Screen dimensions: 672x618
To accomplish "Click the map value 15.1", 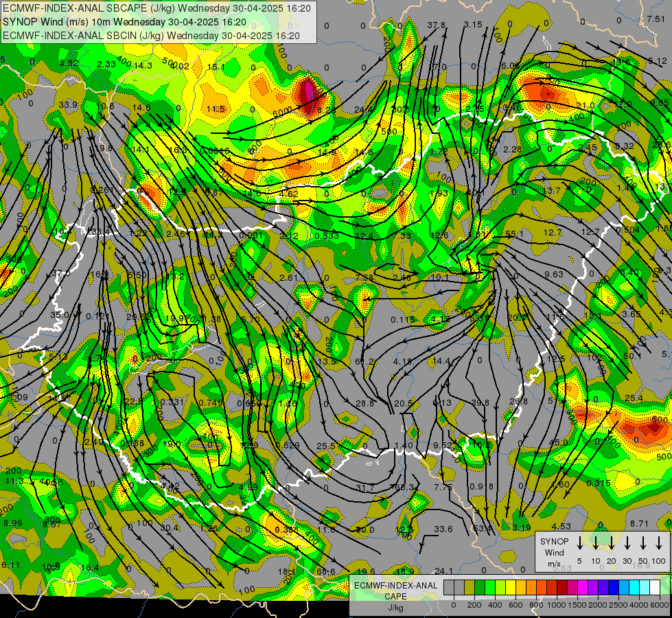I will (216, 67).
